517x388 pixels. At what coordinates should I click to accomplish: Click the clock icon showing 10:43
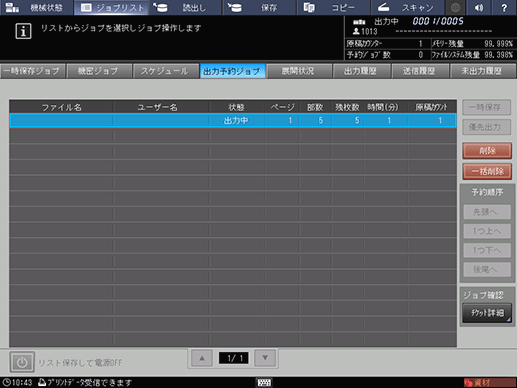point(7,383)
